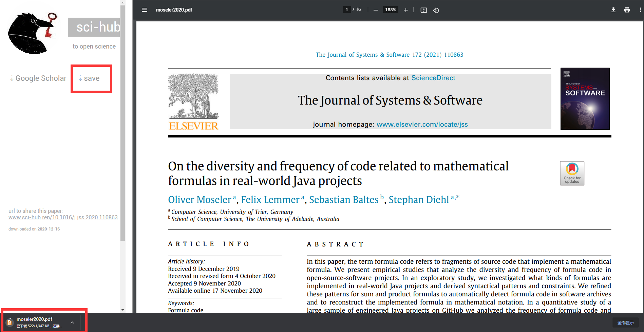Click the 'to open science' tagline
Viewport: 644px width, 332px height.
pos(94,47)
